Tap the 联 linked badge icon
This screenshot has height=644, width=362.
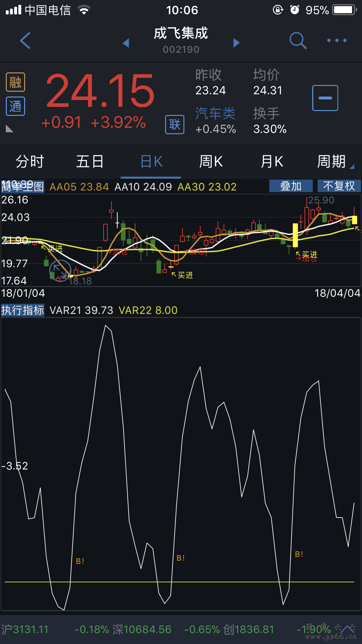coord(175,125)
